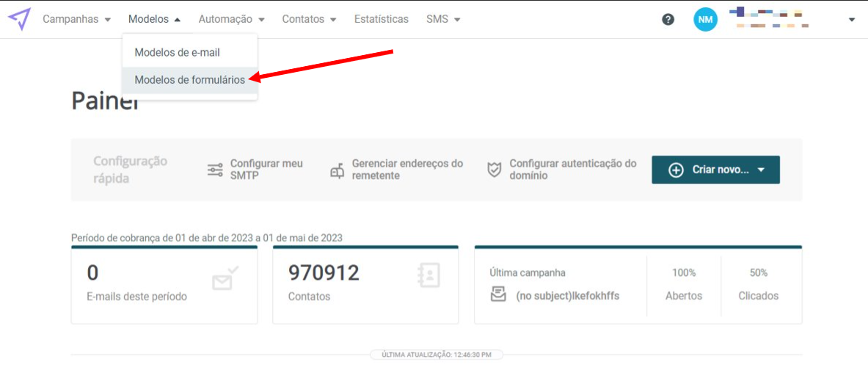Click the Criar novo button
Viewport: 868px width, 367px height.
pyautogui.click(x=716, y=170)
